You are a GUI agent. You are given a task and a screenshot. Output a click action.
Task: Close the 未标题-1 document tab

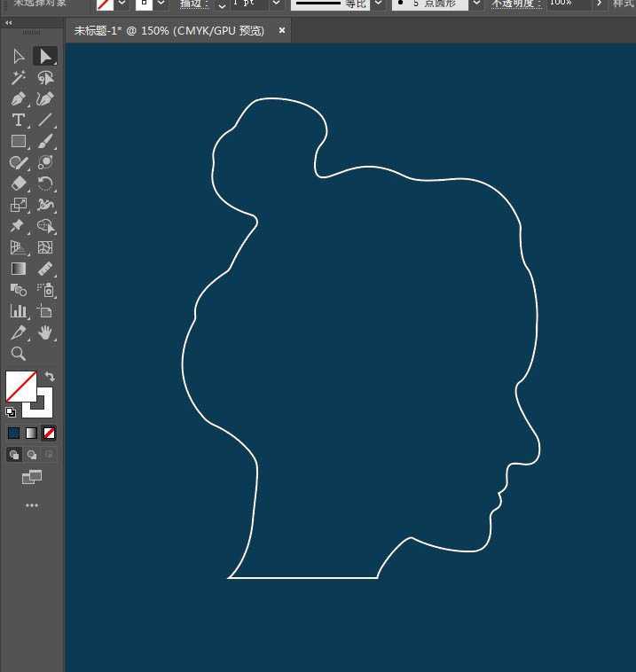(282, 31)
